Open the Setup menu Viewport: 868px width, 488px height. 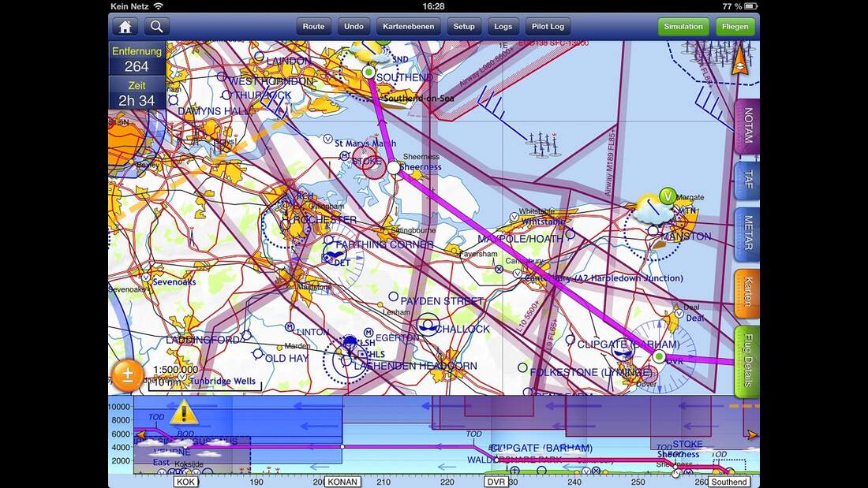click(464, 26)
